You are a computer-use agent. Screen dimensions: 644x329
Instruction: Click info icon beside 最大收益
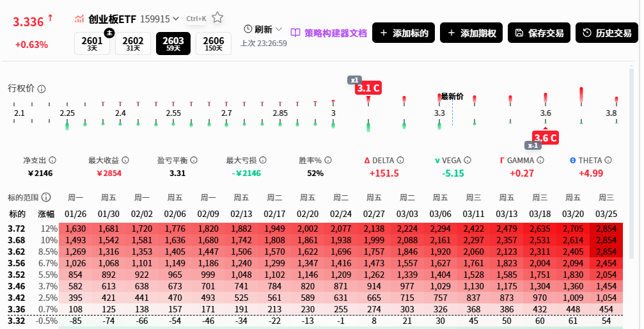click(125, 160)
